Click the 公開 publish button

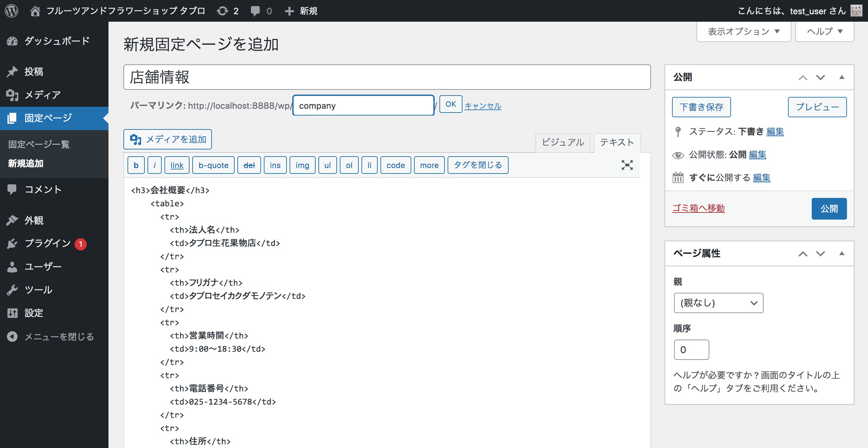829,208
